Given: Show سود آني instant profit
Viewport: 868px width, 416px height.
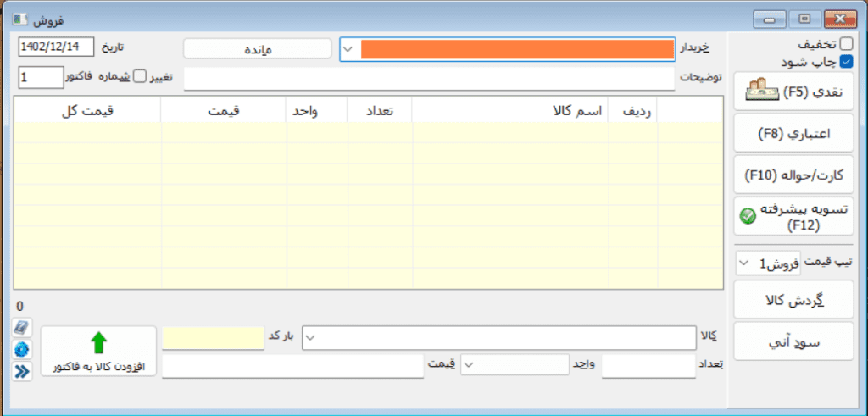Looking at the screenshot, I should click(x=793, y=342).
